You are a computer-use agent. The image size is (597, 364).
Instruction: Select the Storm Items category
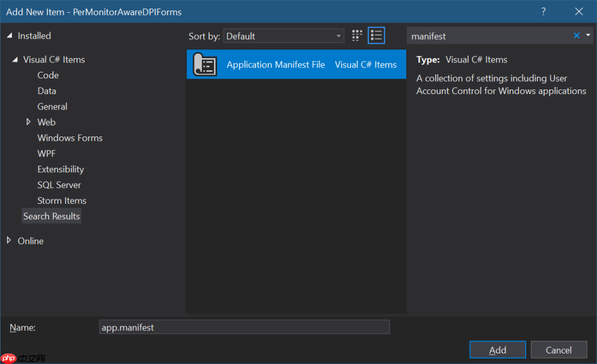(62, 201)
